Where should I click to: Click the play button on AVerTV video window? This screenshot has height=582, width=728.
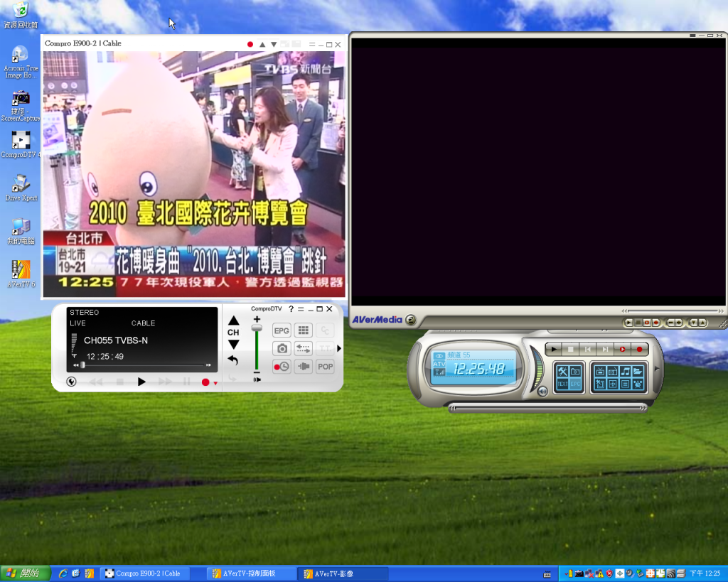(x=628, y=323)
